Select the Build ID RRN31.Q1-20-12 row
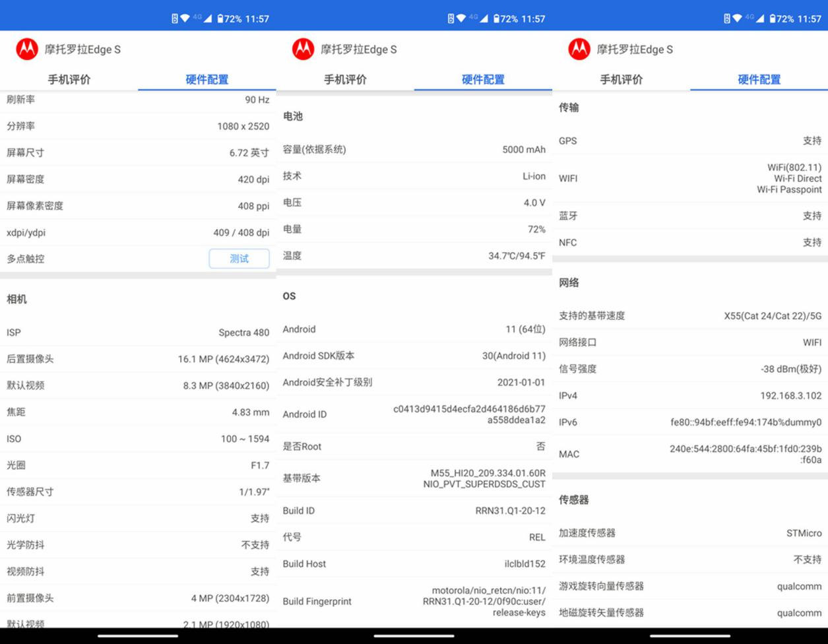The height and width of the screenshot is (644, 828). point(414,511)
